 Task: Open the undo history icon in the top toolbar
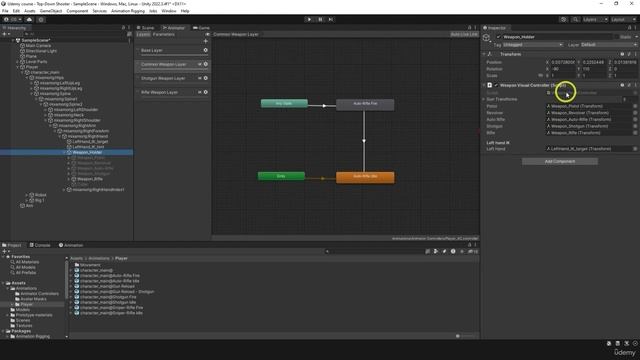563,19
